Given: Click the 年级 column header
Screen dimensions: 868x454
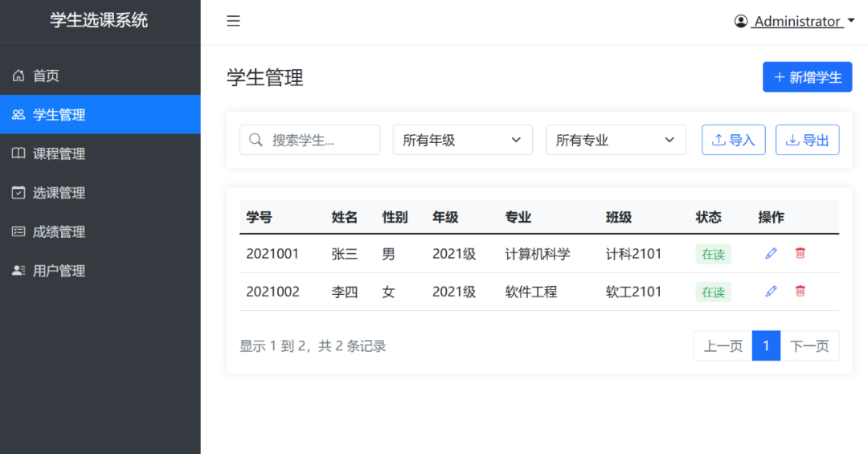Looking at the screenshot, I should pyautogui.click(x=445, y=217).
